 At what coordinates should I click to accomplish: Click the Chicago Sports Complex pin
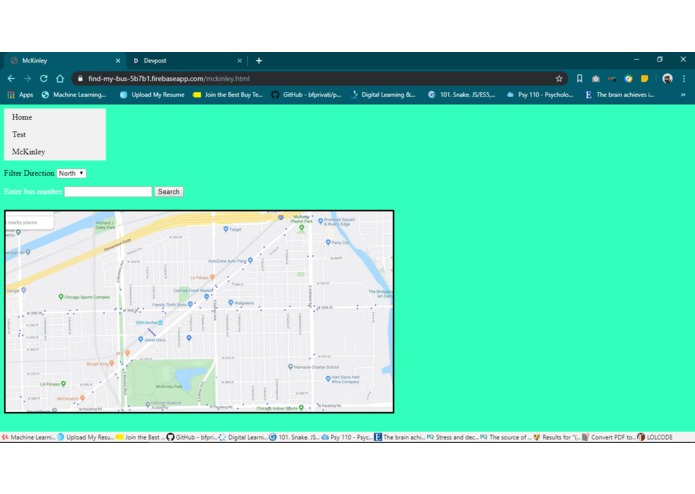click(61, 296)
